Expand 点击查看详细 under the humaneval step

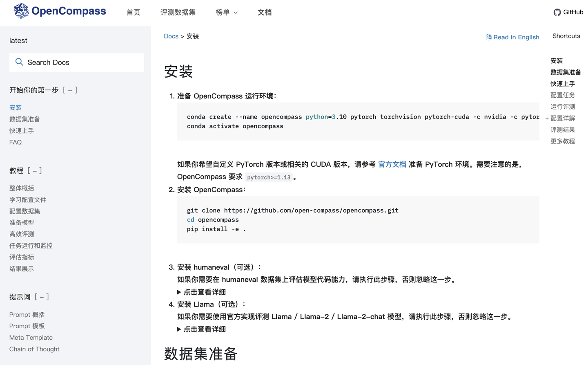coord(201,292)
